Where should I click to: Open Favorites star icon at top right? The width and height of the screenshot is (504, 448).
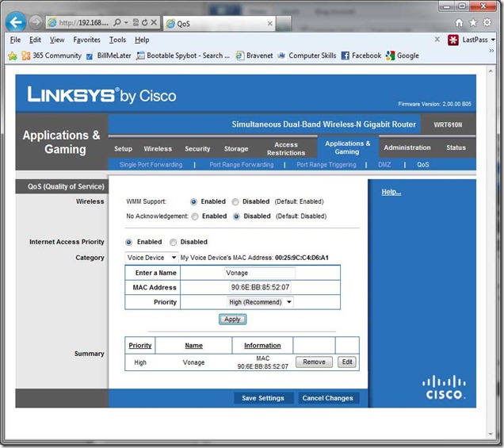(x=473, y=22)
